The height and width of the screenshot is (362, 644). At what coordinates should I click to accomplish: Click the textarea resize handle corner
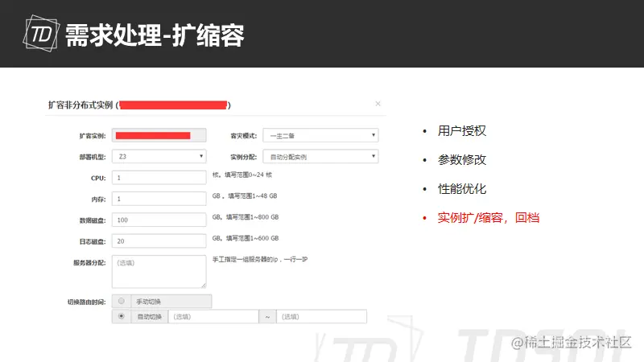click(x=204, y=286)
